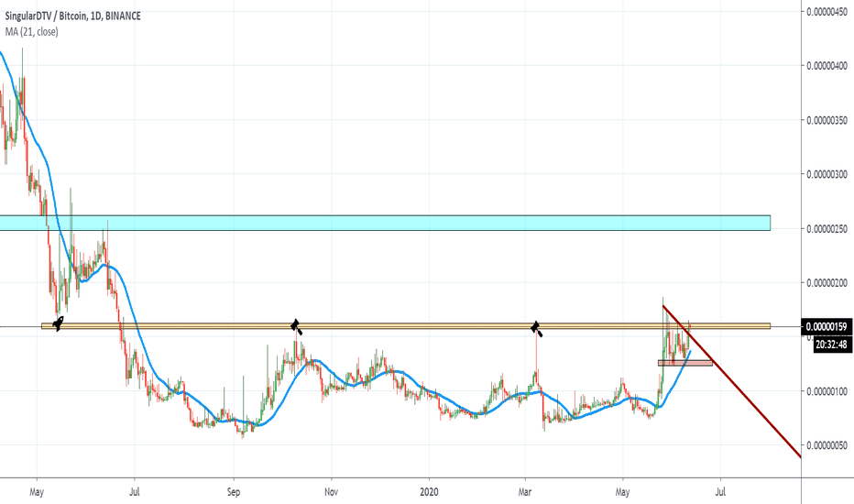Click the 0.00000050 price axis label
The width and height of the screenshot is (854, 504).
827,445
